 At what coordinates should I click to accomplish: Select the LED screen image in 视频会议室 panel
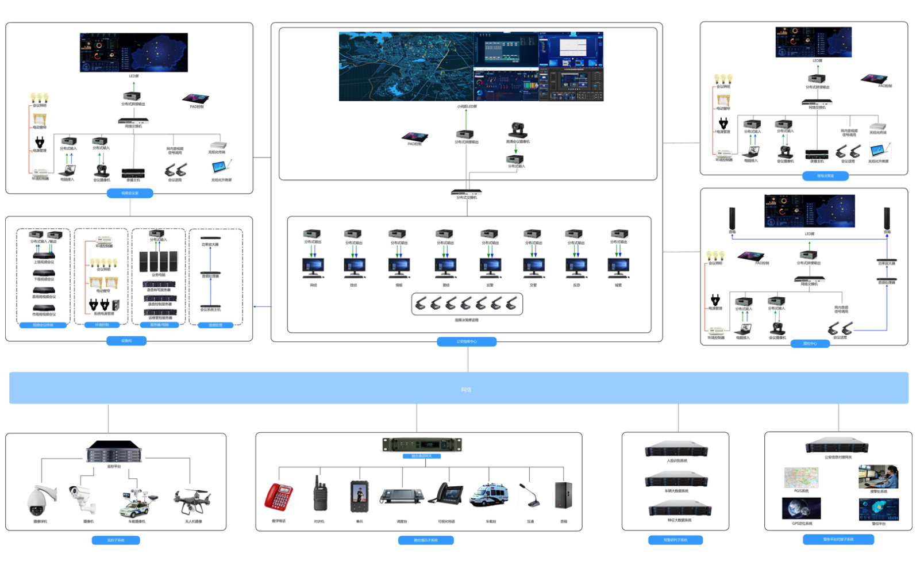tap(134, 52)
